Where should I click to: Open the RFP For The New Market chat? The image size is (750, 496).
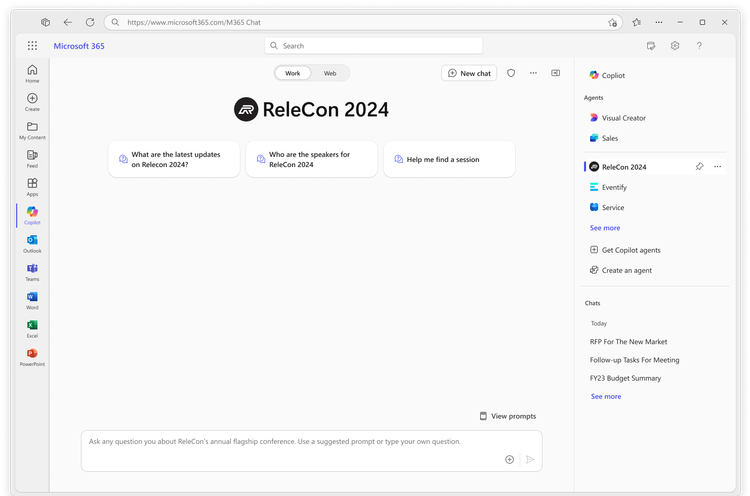[x=628, y=342]
